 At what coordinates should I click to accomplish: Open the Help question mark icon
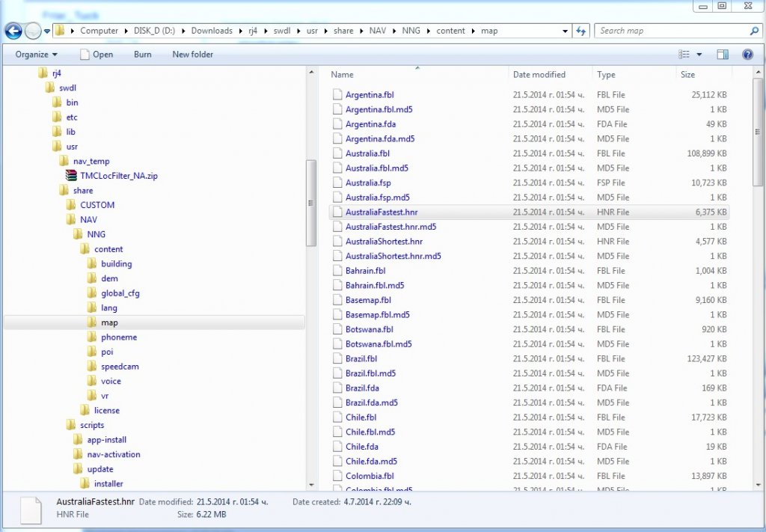click(747, 55)
